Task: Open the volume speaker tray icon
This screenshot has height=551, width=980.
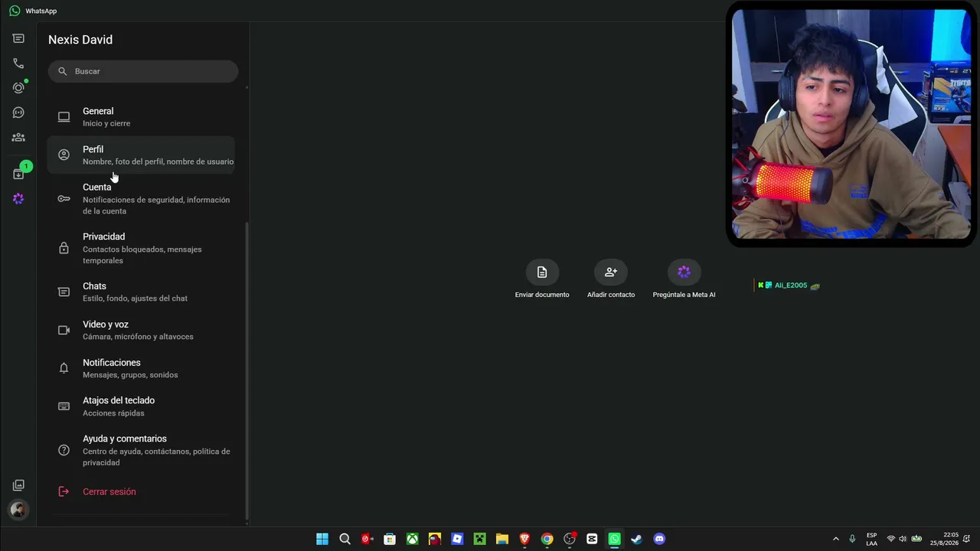Action: tap(903, 539)
